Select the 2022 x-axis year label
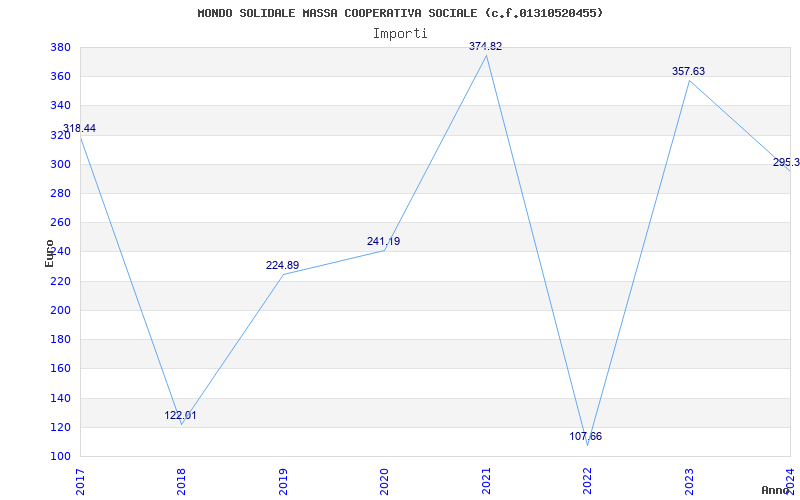800x500 pixels. click(587, 482)
